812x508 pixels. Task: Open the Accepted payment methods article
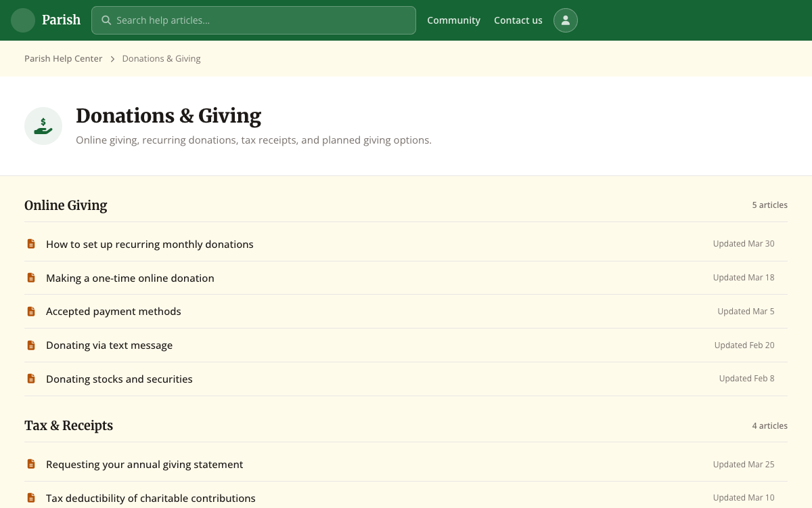[x=114, y=312]
